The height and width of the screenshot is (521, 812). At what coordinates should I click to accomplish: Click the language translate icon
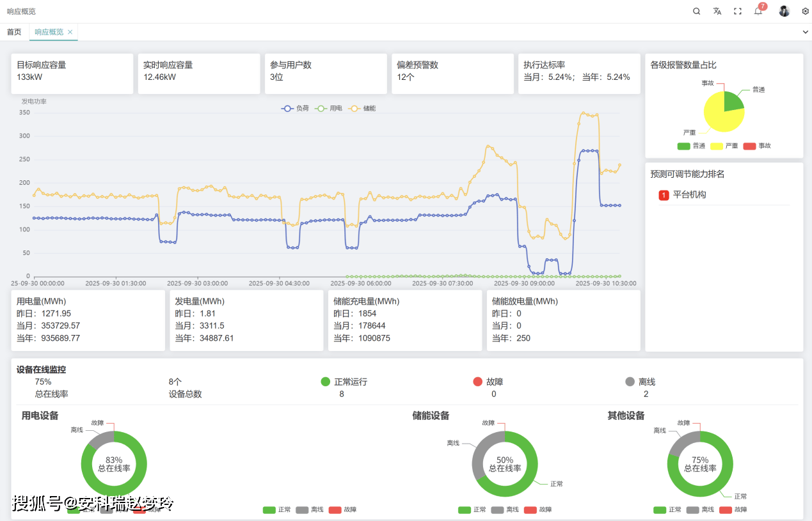click(717, 12)
